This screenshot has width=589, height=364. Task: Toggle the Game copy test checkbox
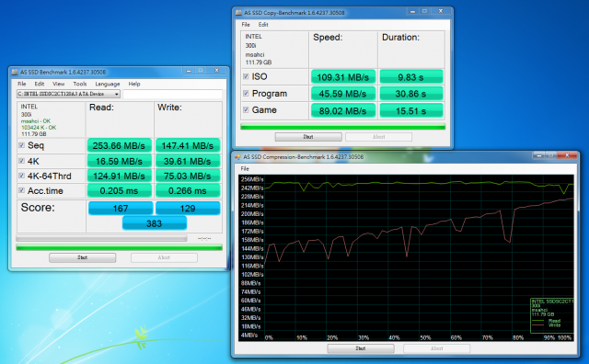tap(246, 110)
